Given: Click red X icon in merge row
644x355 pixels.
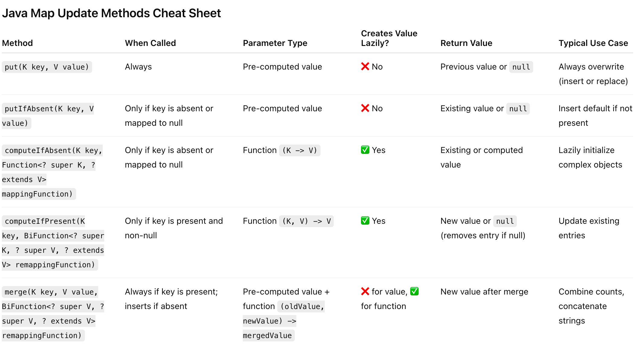Looking at the screenshot, I should tap(365, 291).
